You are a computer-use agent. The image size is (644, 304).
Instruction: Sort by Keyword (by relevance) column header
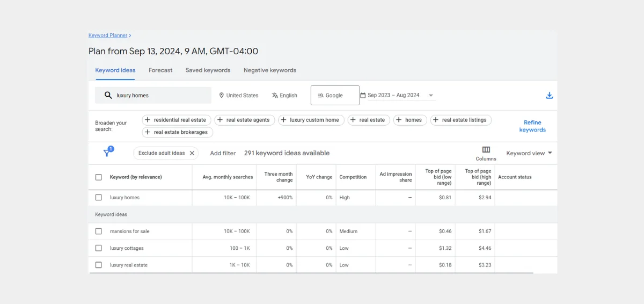pyautogui.click(x=136, y=177)
